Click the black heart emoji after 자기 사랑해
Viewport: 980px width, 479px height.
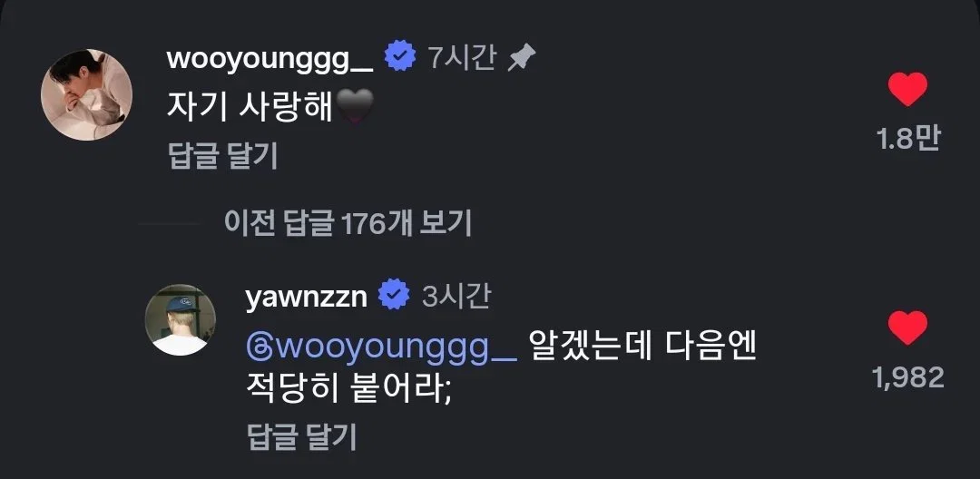(355, 106)
